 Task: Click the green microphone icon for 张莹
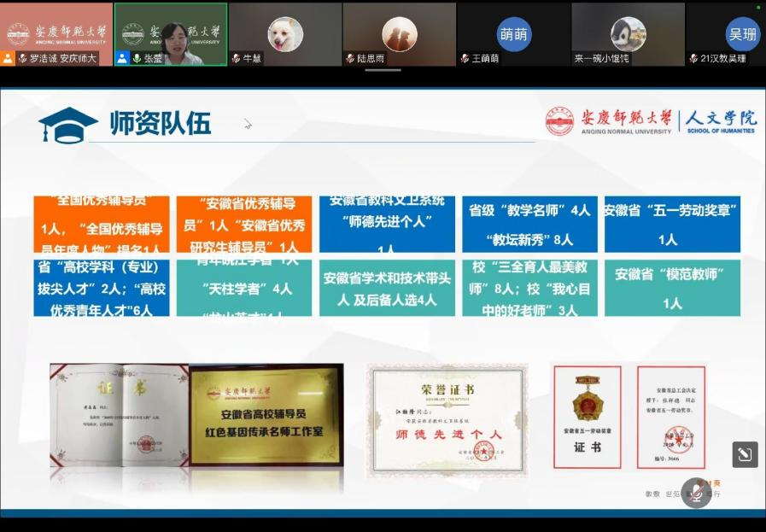[x=136, y=59]
